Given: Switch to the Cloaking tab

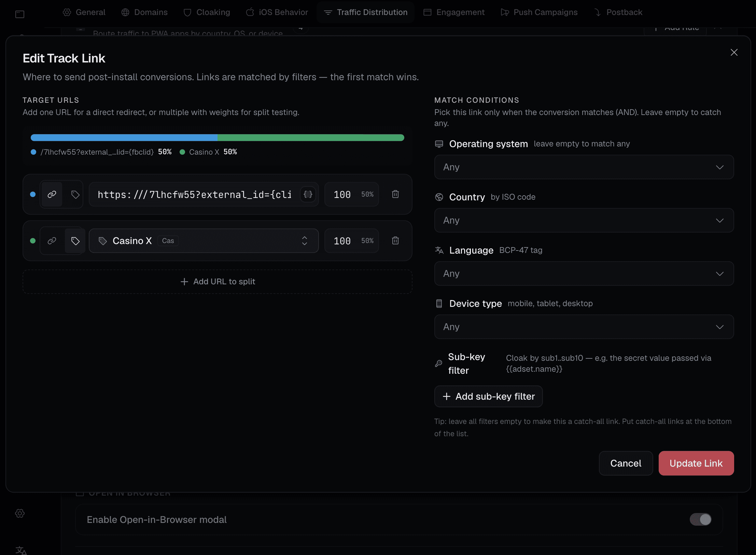Looking at the screenshot, I should [207, 12].
